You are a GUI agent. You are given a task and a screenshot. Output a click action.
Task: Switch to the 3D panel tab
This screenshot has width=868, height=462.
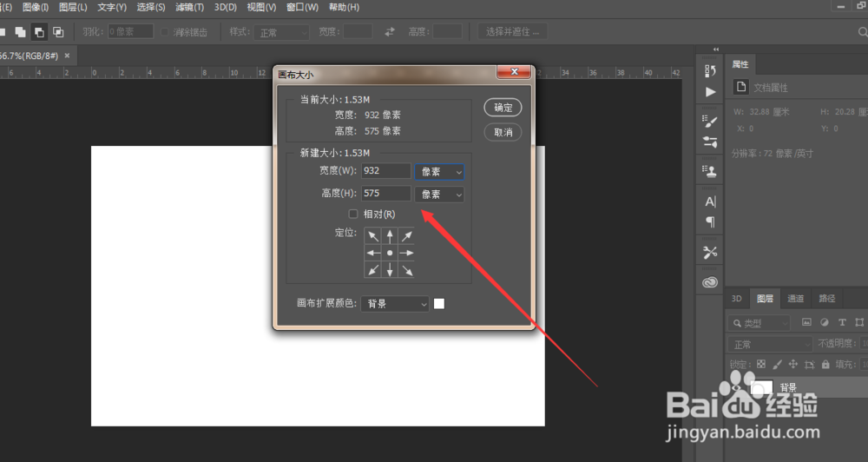click(736, 299)
